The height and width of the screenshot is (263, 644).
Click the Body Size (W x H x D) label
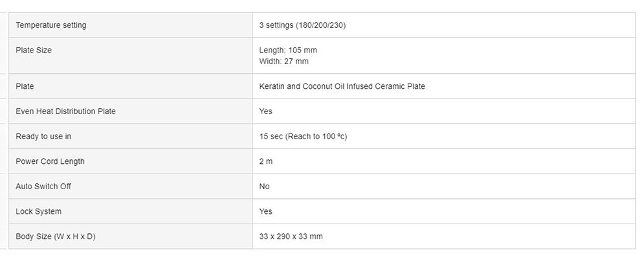tap(56, 236)
